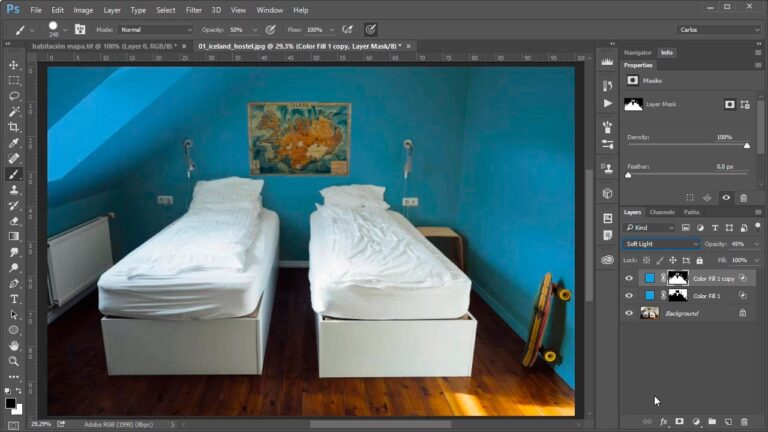The height and width of the screenshot is (432, 768).
Task: Switch to the Channels tab
Action: tap(662, 212)
